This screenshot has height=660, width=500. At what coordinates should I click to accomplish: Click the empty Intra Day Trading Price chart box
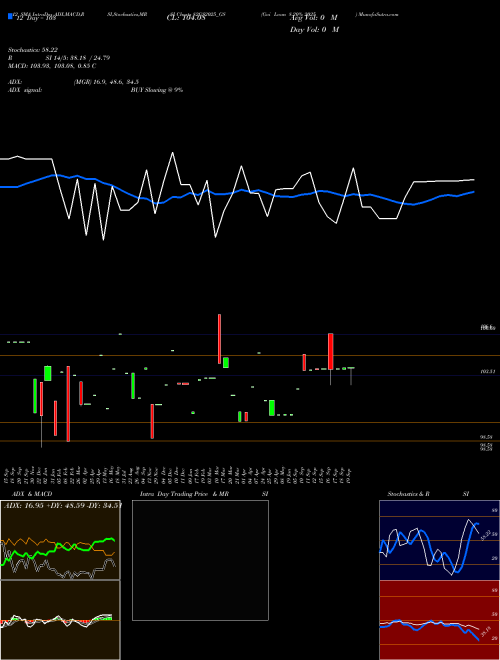click(200, 560)
